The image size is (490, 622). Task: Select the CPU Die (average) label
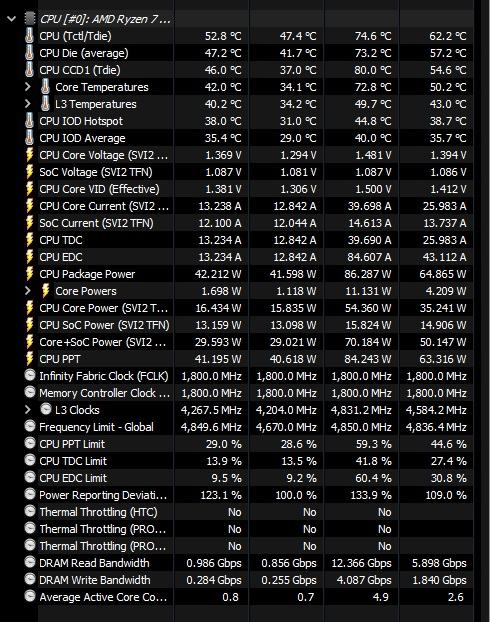click(84, 53)
